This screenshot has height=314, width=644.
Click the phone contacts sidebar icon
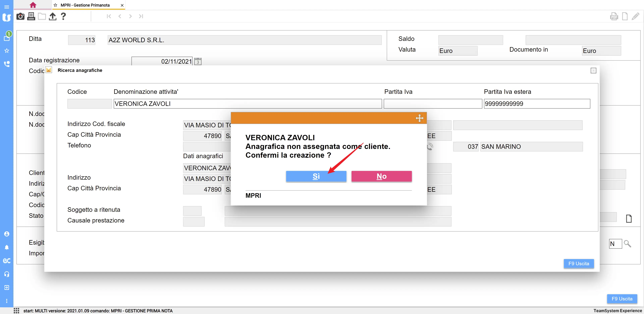coord(7,64)
